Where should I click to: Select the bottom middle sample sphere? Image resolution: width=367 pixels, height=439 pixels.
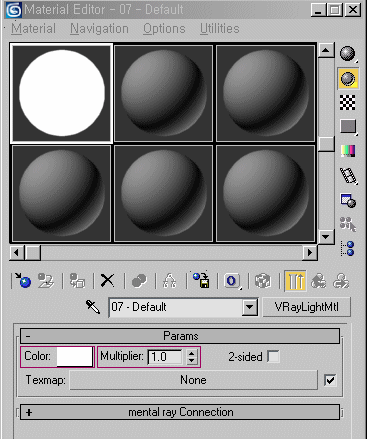pos(163,193)
